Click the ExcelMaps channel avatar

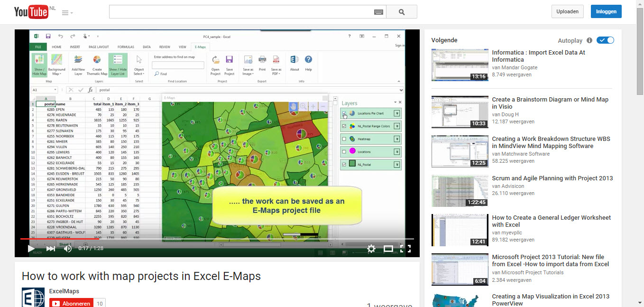(x=33, y=298)
